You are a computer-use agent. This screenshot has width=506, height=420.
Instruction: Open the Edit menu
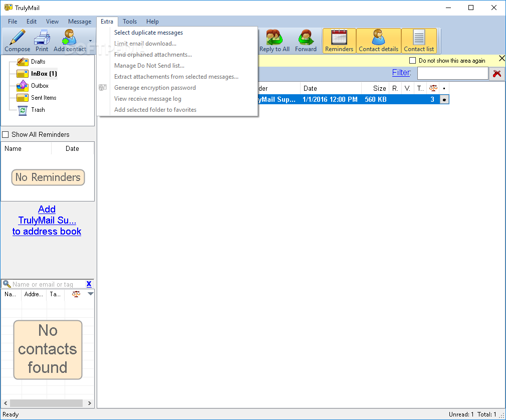pyautogui.click(x=31, y=22)
